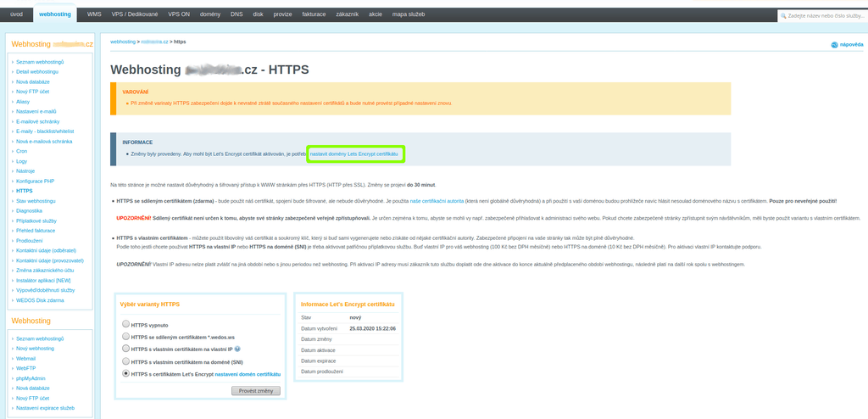868x419 pixels.
Task: Go to Změna zákaznického účtu
Action: (x=43, y=271)
